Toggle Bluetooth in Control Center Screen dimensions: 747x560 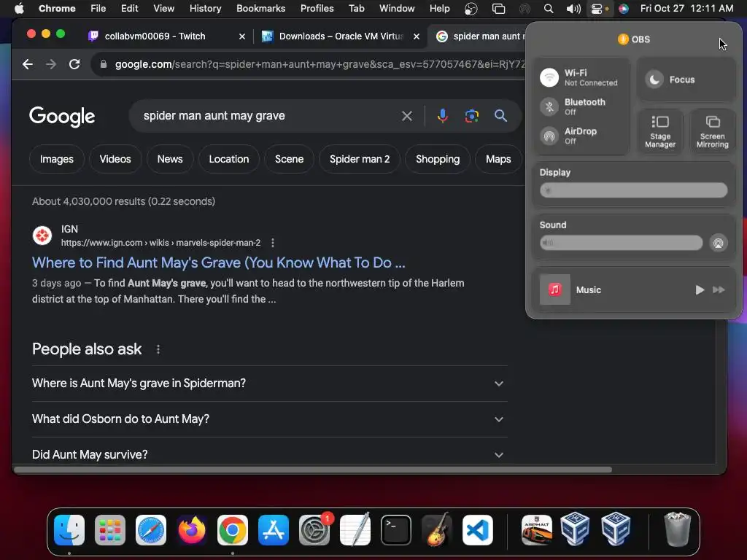549,106
